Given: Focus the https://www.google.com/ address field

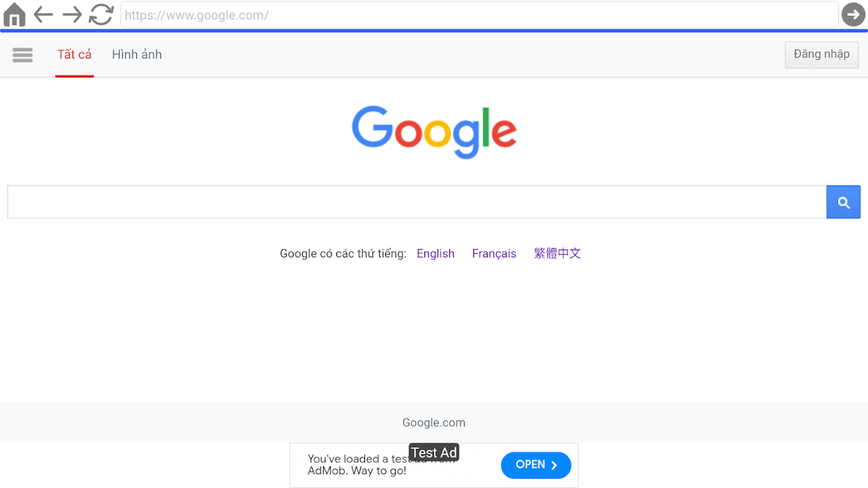Looking at the screenshot, I should coord(479,15).
